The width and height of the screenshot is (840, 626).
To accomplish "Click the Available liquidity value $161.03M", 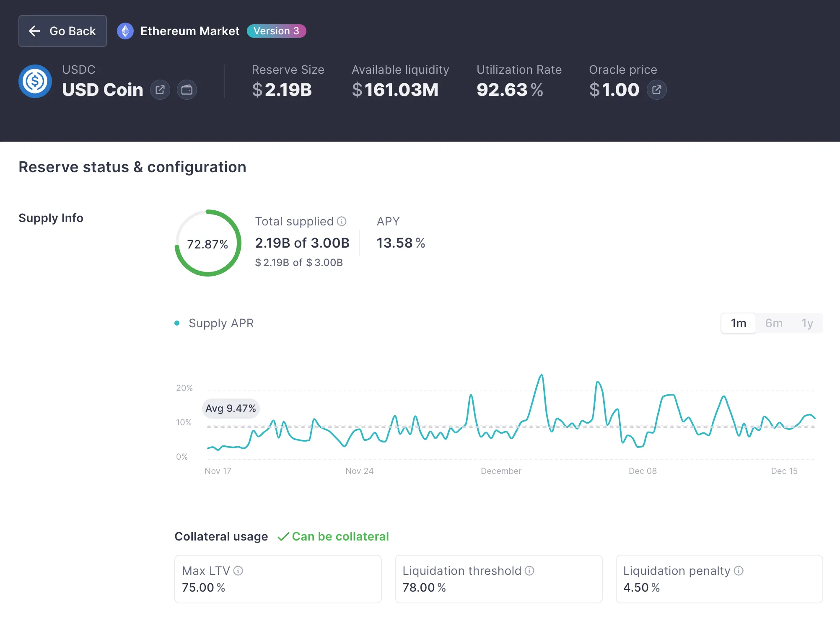I will tap(395, 90).
